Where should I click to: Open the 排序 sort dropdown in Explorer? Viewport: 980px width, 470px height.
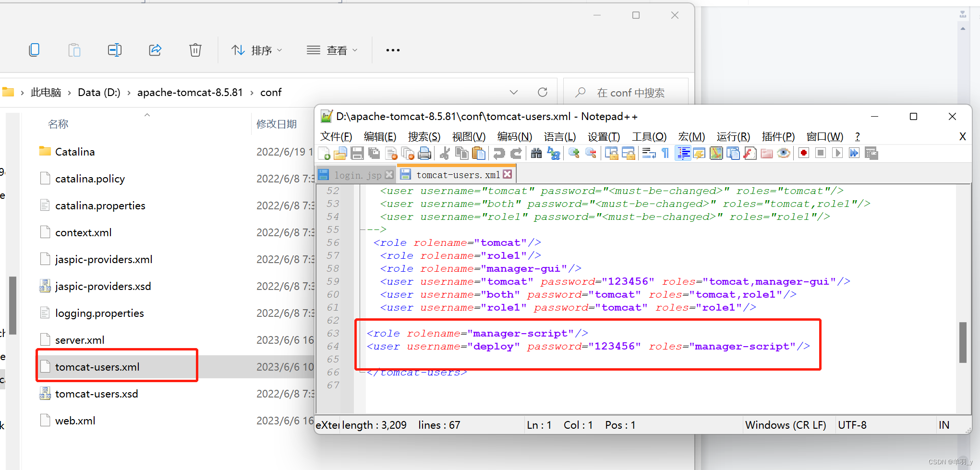coord(256,50)
